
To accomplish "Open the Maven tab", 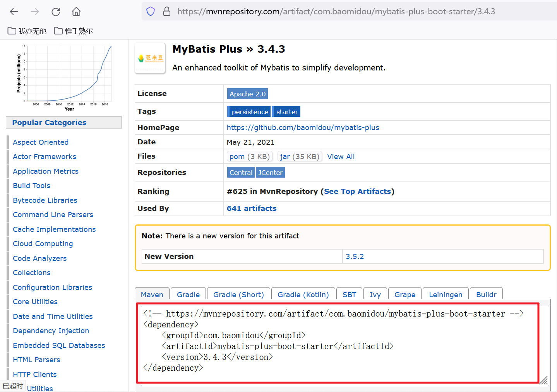I will tap(152, 294).
